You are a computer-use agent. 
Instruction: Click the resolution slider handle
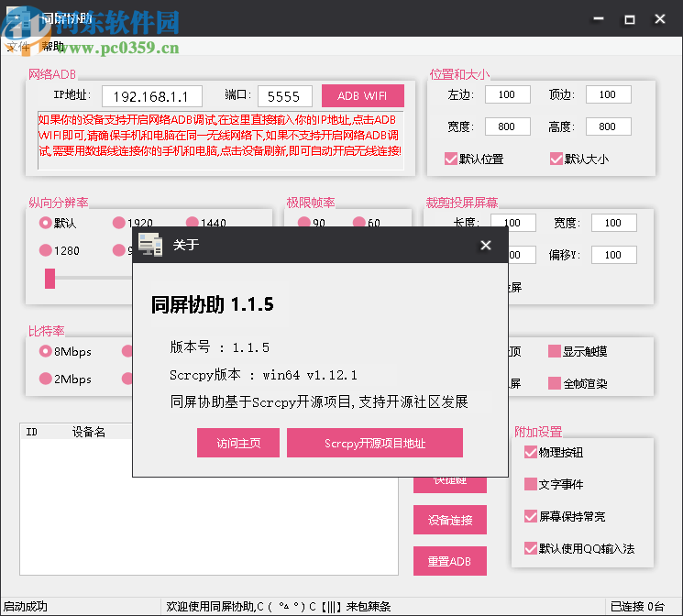[x=50, y=279]
